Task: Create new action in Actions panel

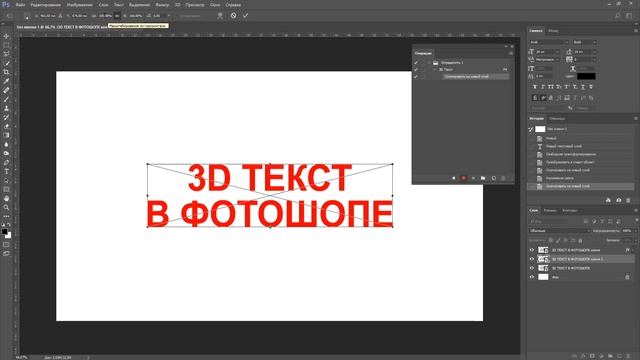Action: pos(493,178)
